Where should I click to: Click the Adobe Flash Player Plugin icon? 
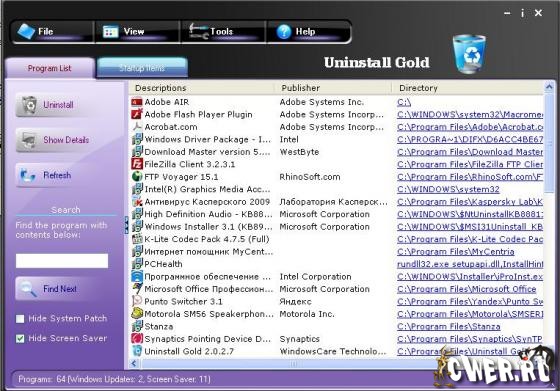click(137, 114)
